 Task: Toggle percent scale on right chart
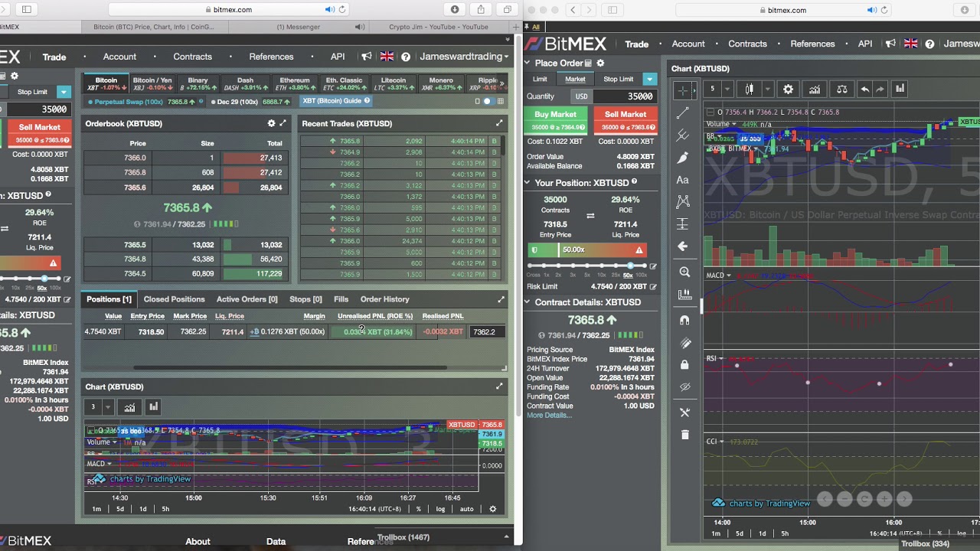point(940,533)
